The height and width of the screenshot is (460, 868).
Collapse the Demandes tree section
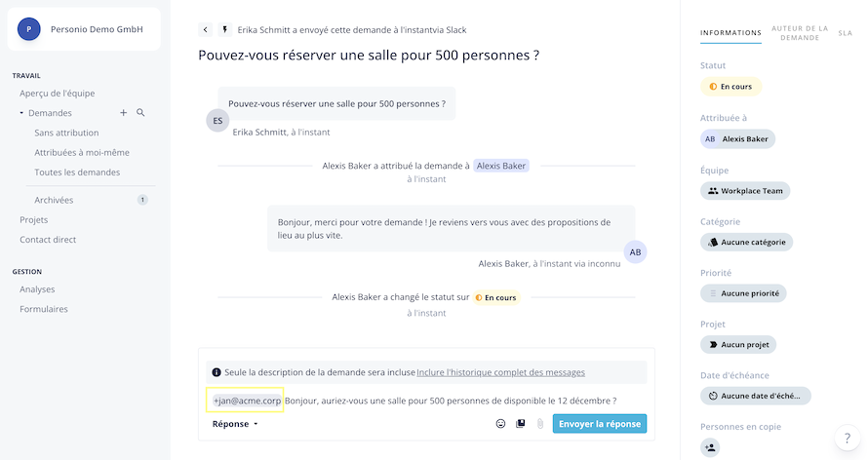click(21, 113)
